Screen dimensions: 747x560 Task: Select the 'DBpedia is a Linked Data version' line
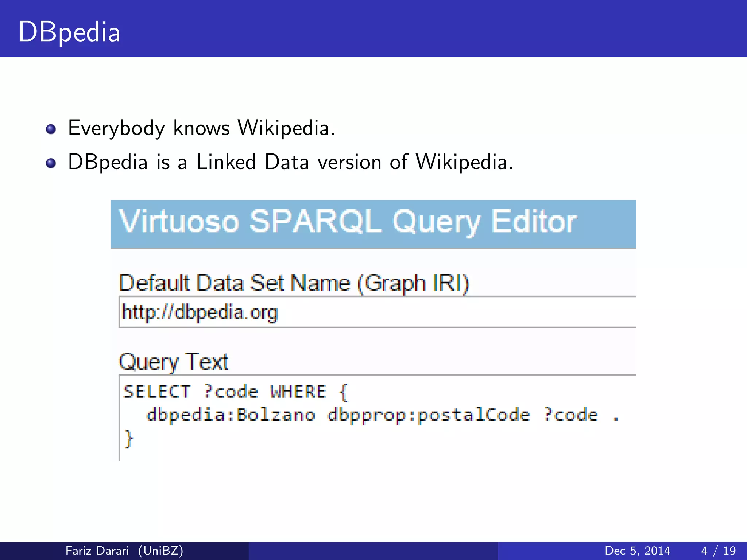(x=290, y=162)
